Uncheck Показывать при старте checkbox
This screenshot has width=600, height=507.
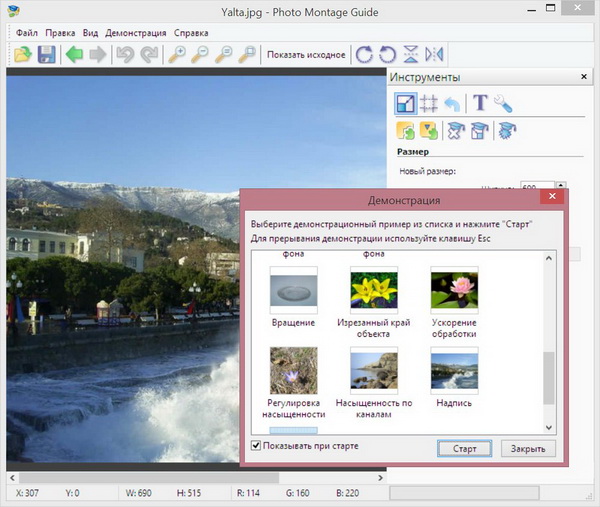point(257,446)
